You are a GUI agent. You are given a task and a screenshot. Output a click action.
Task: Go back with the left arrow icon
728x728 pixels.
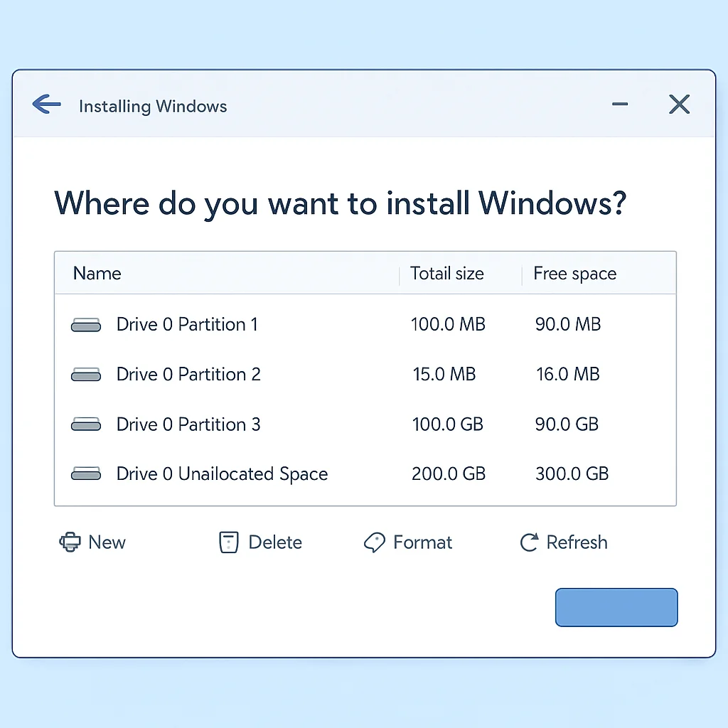click(46, 104)
